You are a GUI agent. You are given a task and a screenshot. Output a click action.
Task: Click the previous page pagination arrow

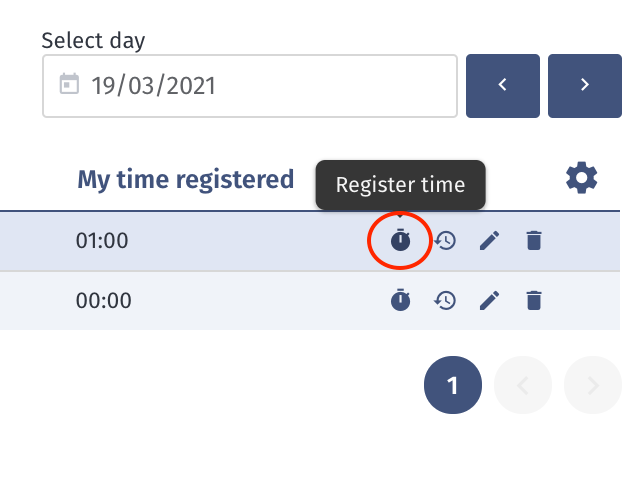pyautogui.click(x=521, y=385)
